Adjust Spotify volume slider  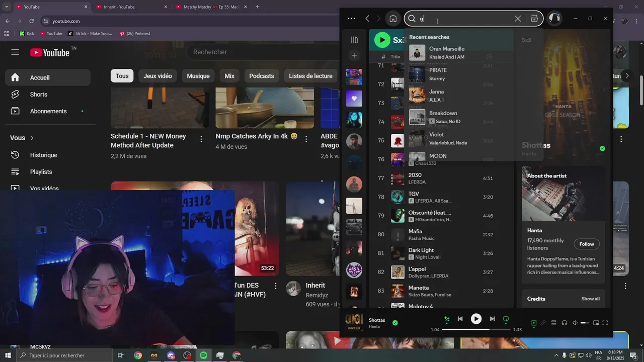(x=585, y=323)
